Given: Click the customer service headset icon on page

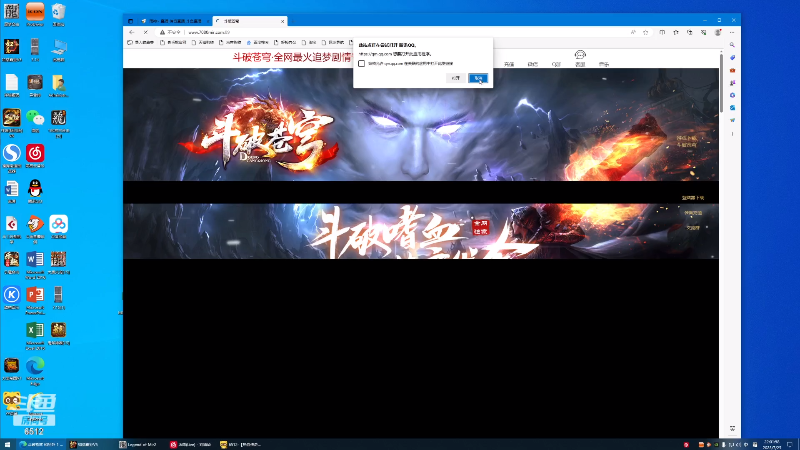Looking at the screenshot, I should coord(580,55).
